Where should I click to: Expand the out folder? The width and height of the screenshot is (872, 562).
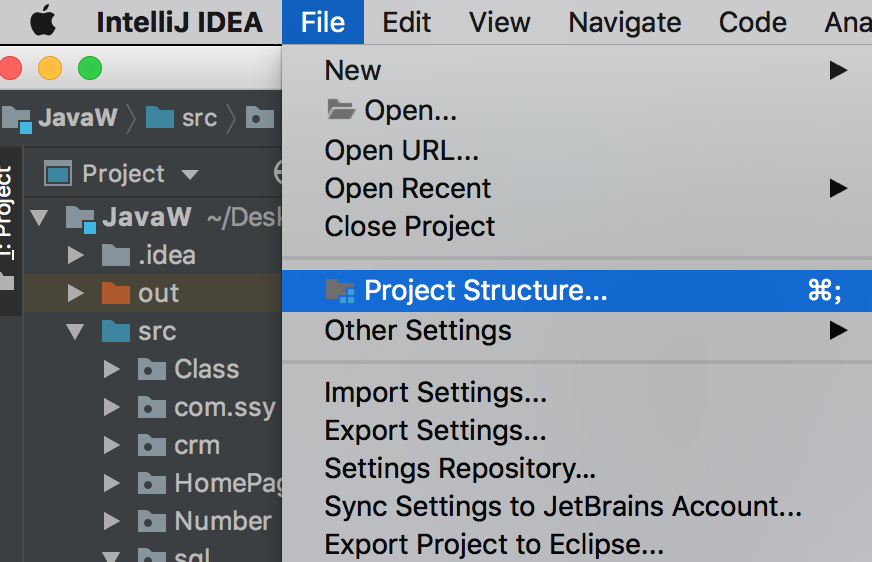(76, 293)
